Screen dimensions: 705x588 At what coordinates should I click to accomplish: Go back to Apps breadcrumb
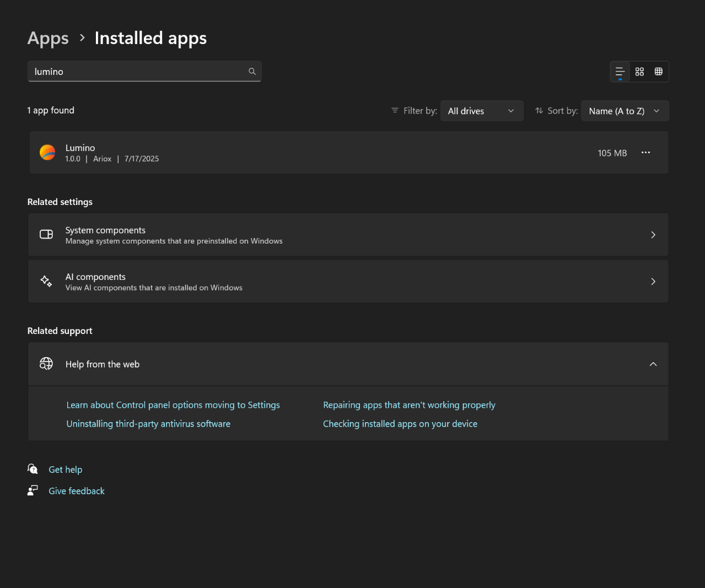(x=48, y=38)
